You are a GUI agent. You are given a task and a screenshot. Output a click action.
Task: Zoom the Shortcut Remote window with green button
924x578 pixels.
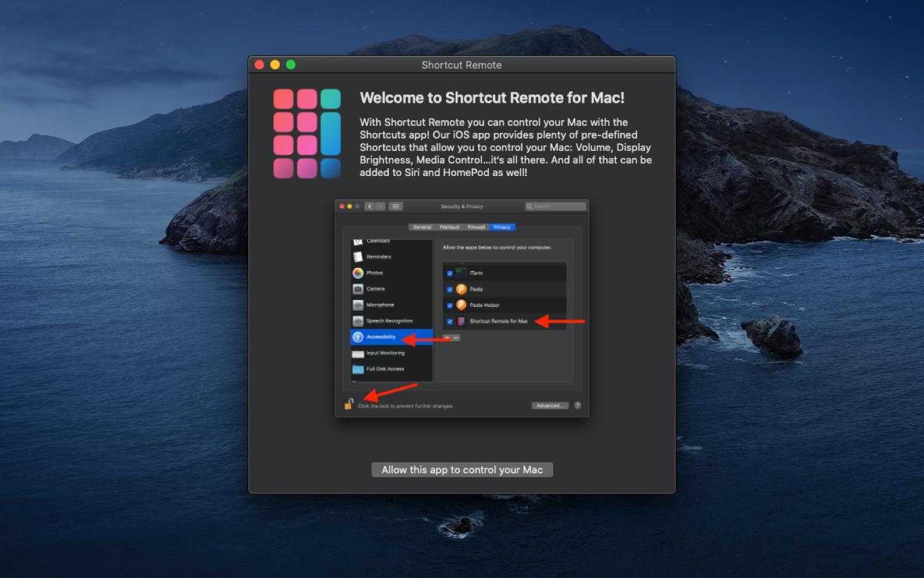[291, 65]
